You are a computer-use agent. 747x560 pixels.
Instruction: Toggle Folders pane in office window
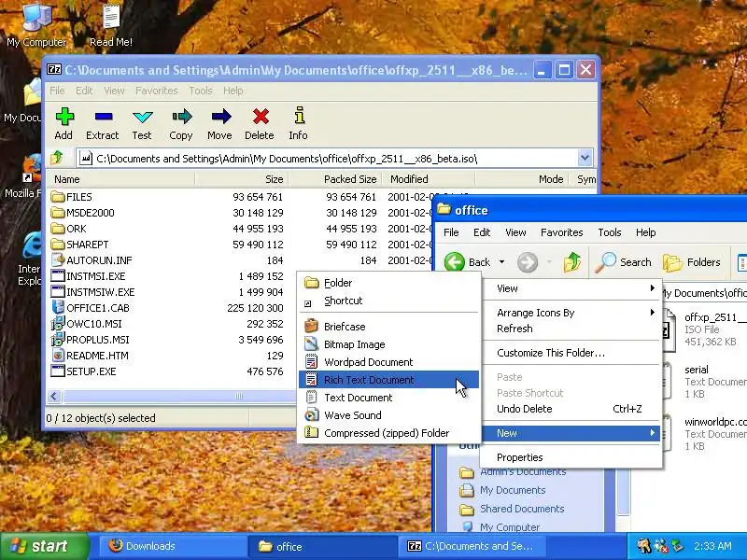pos(692,262)
